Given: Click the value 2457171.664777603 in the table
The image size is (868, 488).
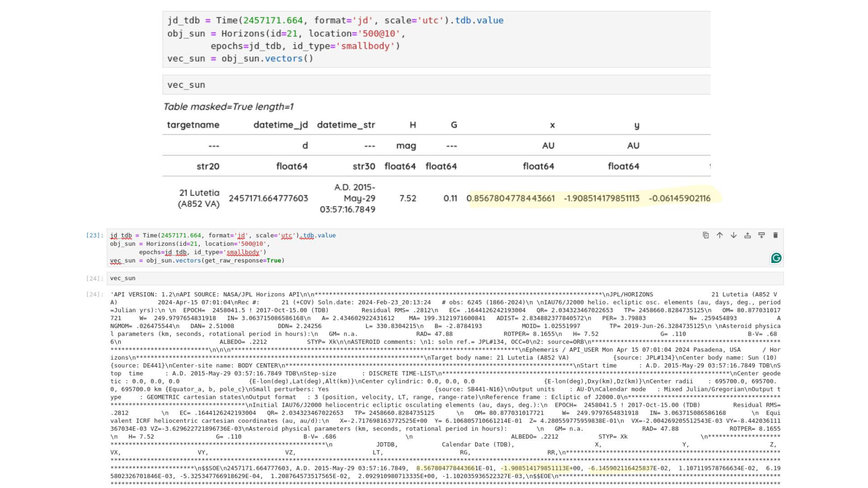Looking at the screenshot, I should 268,198.
